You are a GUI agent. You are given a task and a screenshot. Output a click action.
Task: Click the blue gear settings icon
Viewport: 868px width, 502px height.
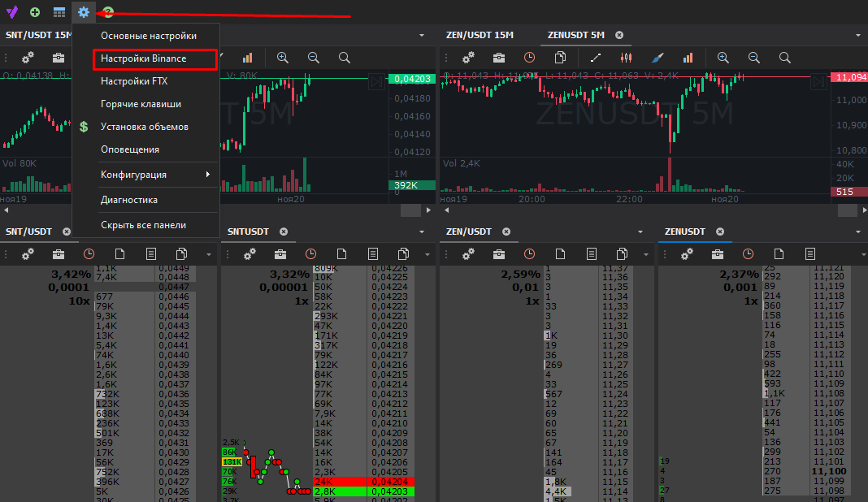(x=84, y=11)
